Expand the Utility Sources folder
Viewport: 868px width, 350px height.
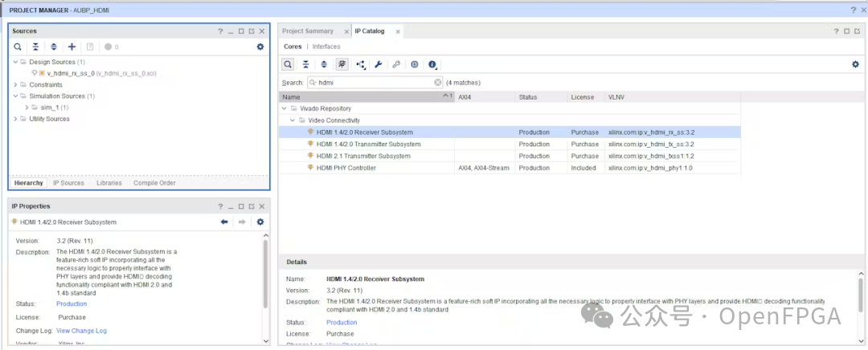pyautogui.click(x=15, y=119)
